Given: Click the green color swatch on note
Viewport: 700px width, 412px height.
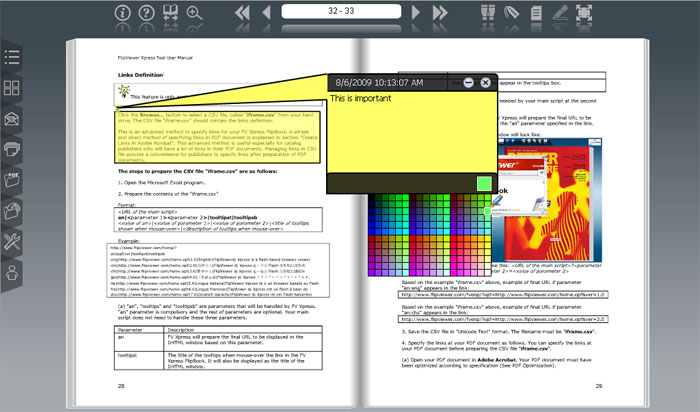Looking at the screenshot, I should (484, 183).
